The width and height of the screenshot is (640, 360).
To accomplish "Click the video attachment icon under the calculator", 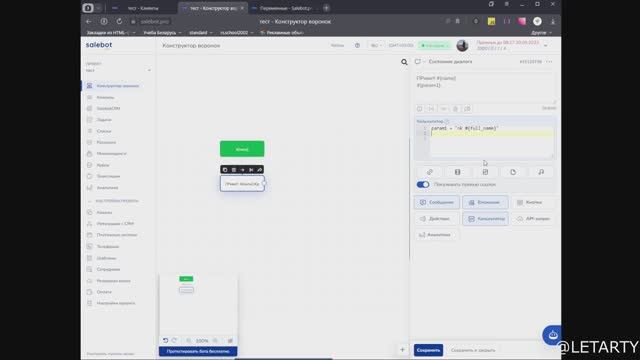I will point(457,172).
